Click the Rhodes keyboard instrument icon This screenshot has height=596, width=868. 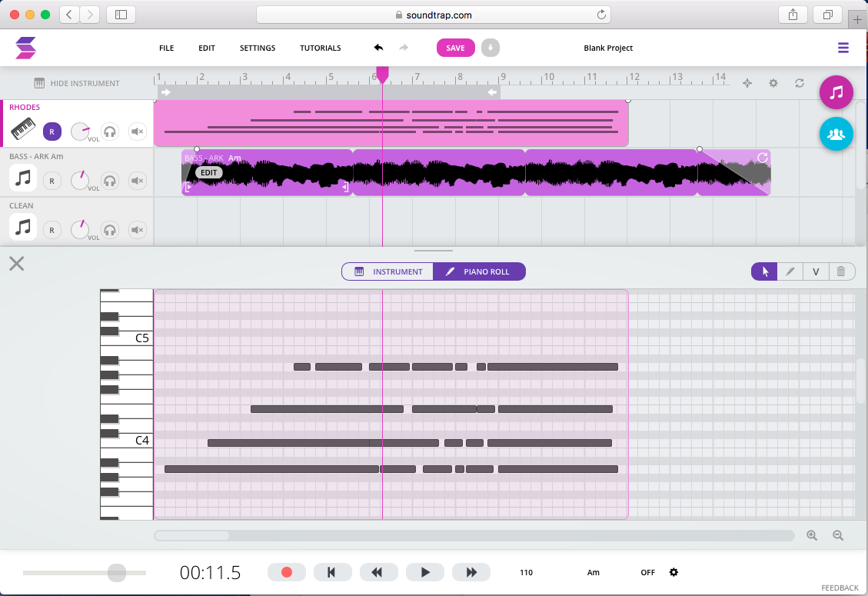coord(24,131)
